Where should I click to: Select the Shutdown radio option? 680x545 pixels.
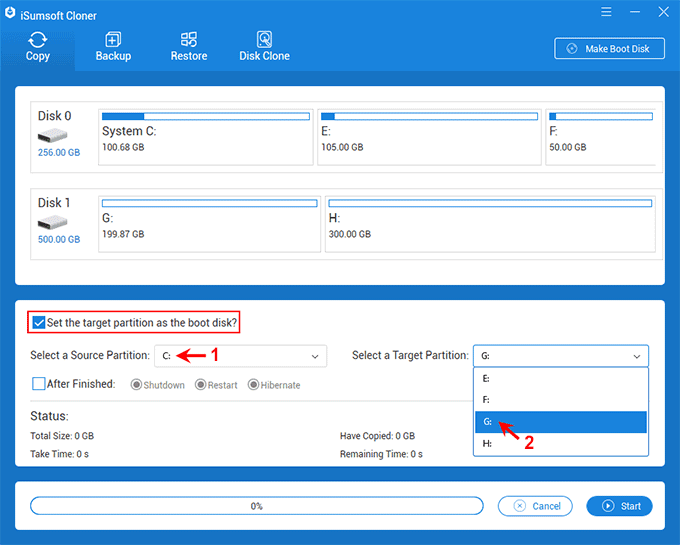(137, 385)
